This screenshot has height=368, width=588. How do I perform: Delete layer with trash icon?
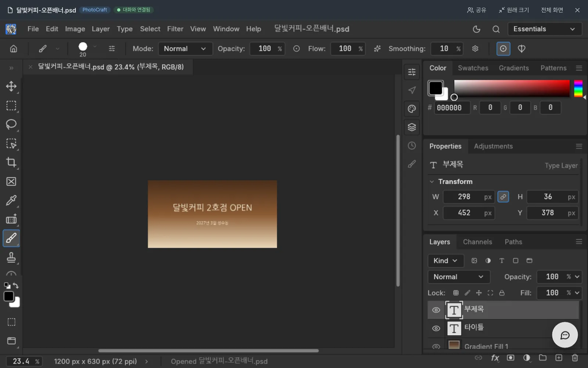click(575, 358)
